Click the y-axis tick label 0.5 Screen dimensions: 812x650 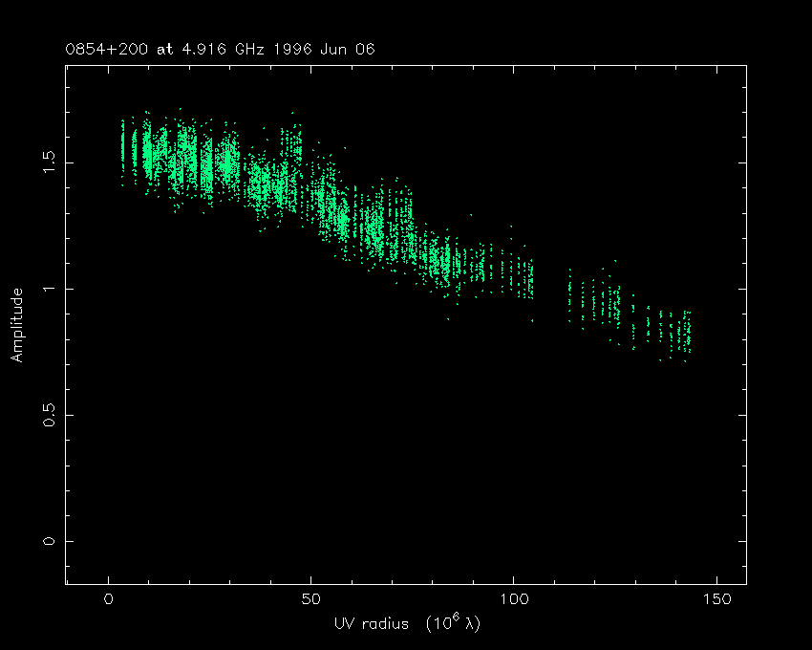point(50,415)
